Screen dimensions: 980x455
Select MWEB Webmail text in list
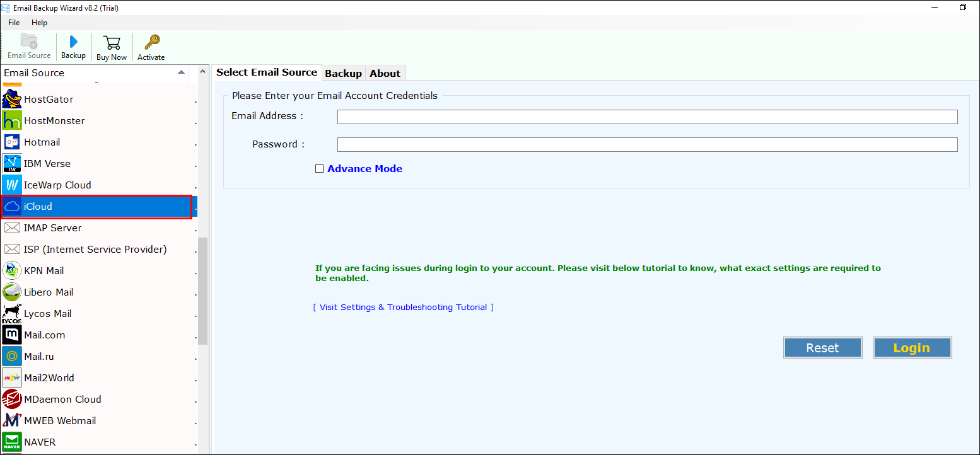pos(60,421)
